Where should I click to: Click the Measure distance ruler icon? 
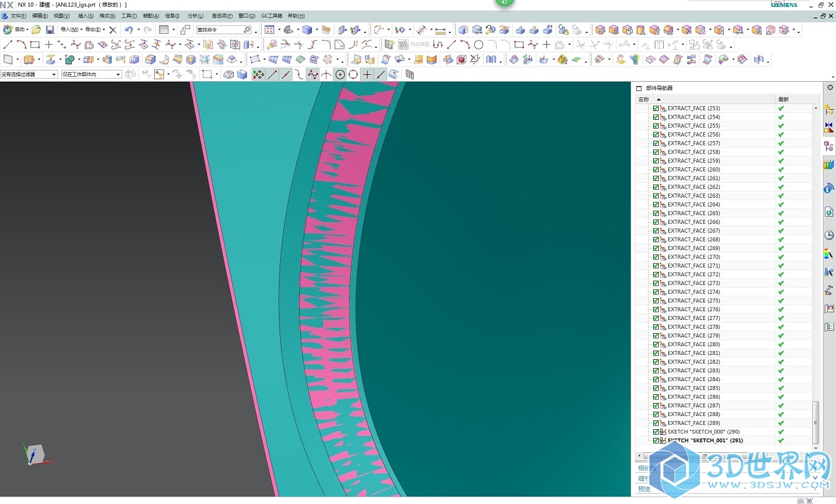tap(440, 29)
